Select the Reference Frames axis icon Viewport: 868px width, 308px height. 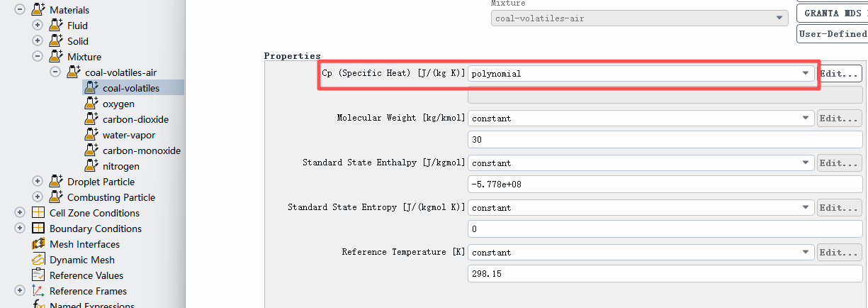tap(38, 291)
